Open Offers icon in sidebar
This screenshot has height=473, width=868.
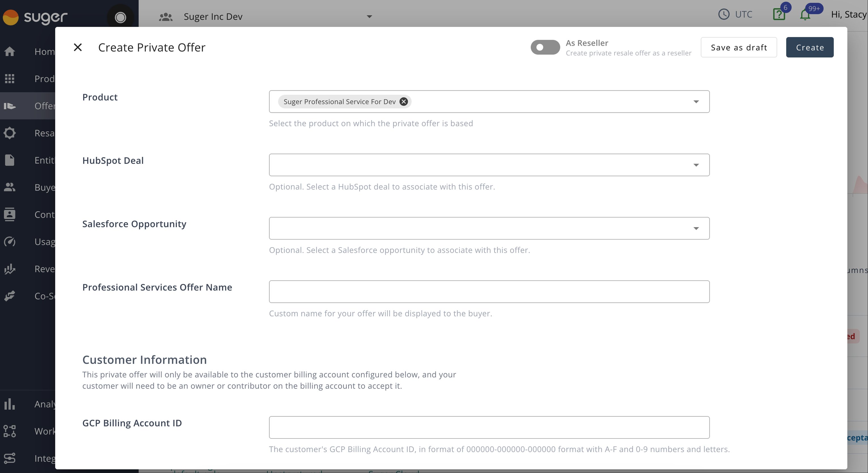tap(9, 106)
